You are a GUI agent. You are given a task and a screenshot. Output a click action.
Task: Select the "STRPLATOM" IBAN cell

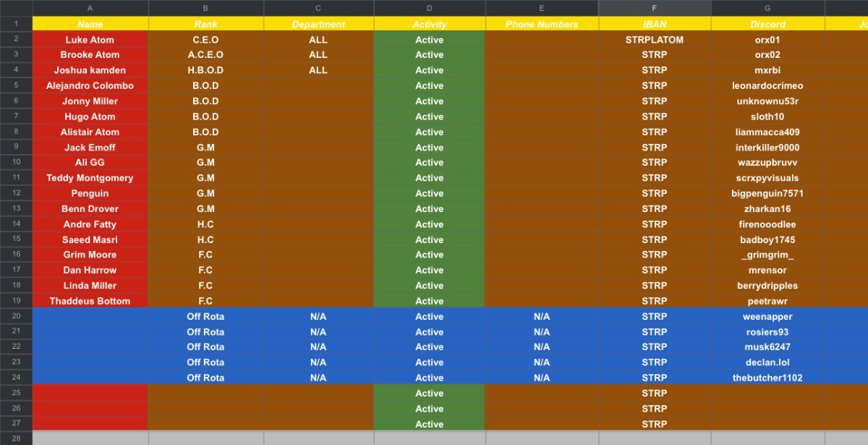pyautogui.click(x=655, y=40)
